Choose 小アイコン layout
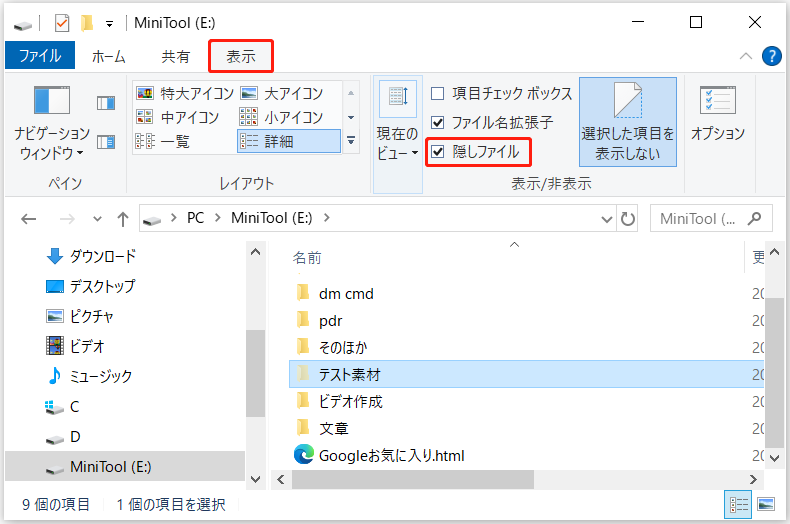790x524 pixels. [282, 117]
